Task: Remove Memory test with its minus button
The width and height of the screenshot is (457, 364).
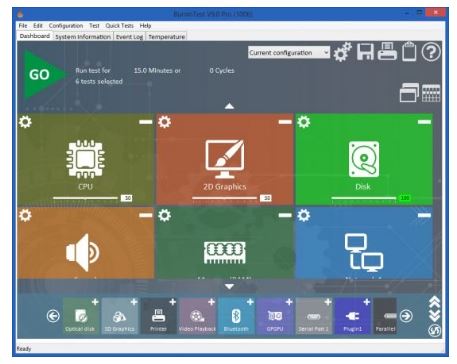Action: [285, 215]
